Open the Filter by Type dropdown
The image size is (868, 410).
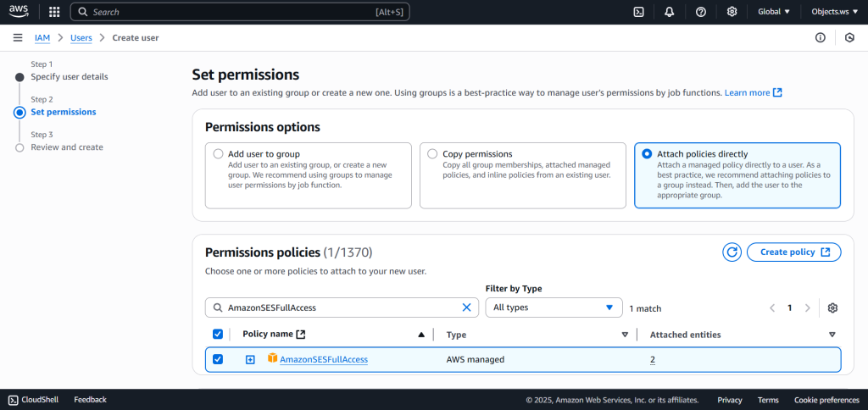coord(554,307)
